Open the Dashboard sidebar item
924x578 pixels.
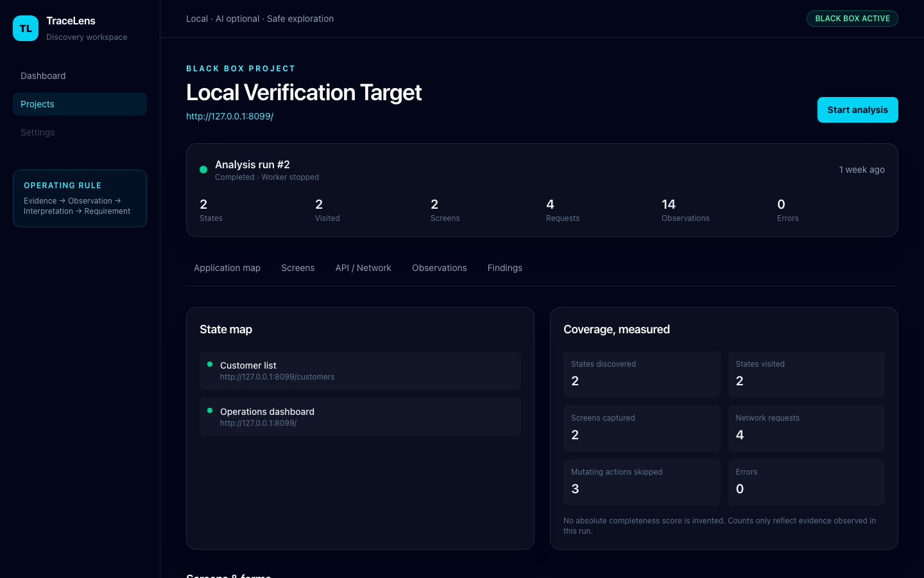click(x=80, y=76)
